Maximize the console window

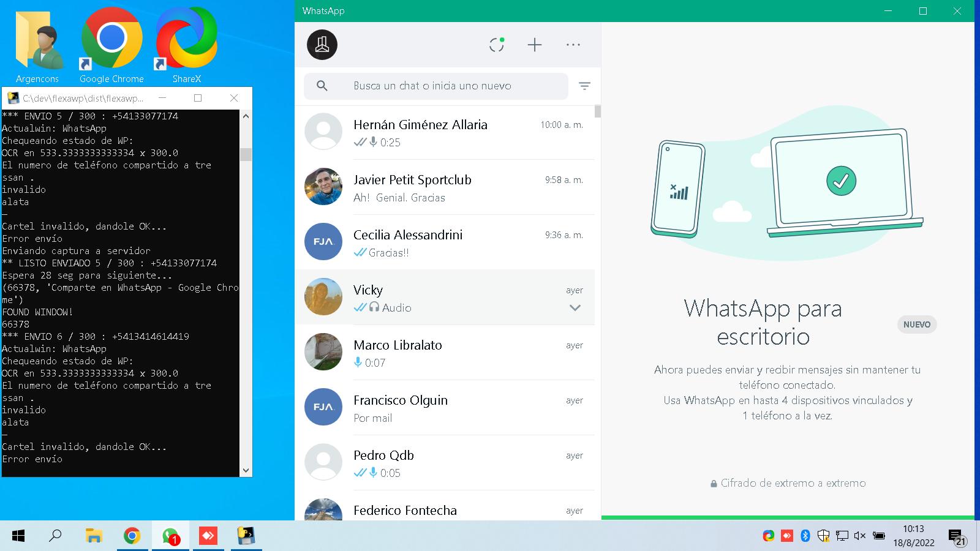[x=198, y=98]
